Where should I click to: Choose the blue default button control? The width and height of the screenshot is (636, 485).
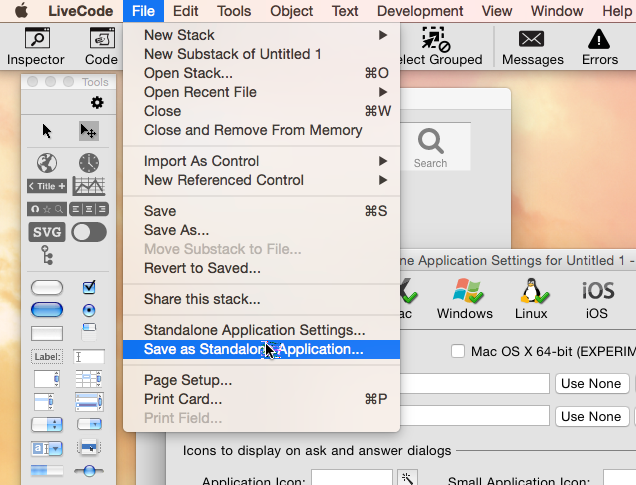[x=47, y=310]
